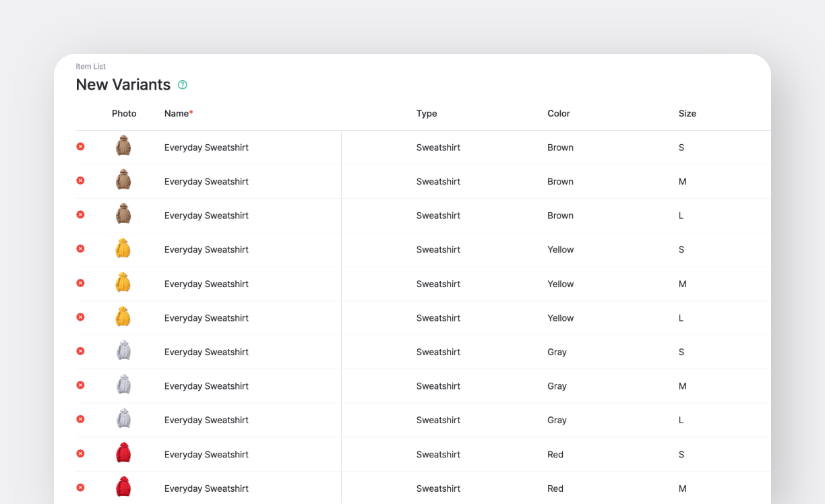Click the Name column header
The height and width of the screenshot is (504, 825).
click(178, 113)
